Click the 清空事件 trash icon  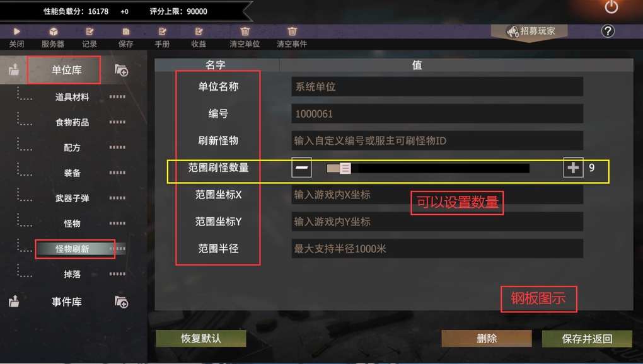292,31
